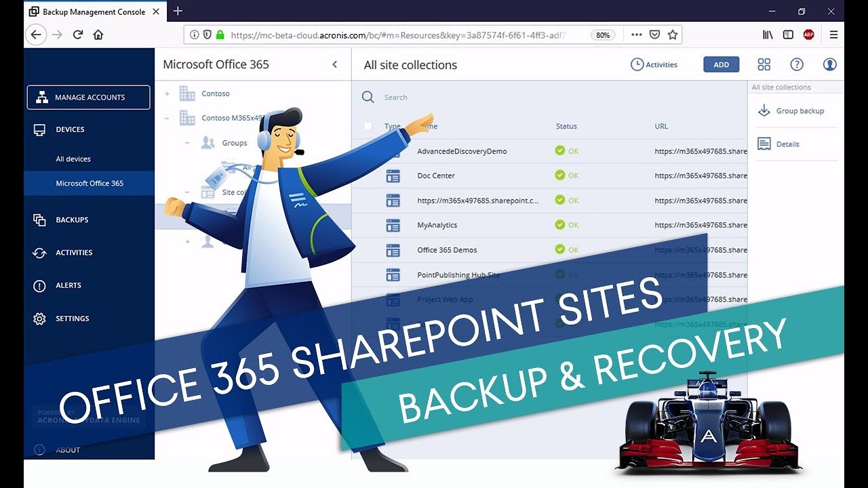Expand the Contoso tree node
The image size is (868, 488).
pos(167,94)
